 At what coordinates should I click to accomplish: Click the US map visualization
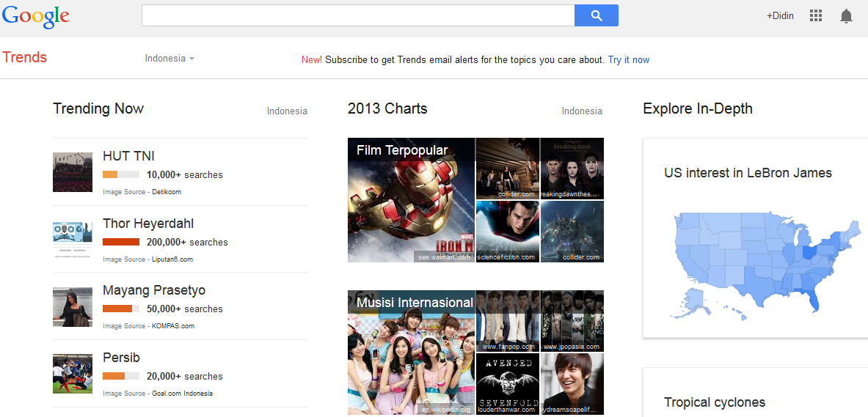767,265
